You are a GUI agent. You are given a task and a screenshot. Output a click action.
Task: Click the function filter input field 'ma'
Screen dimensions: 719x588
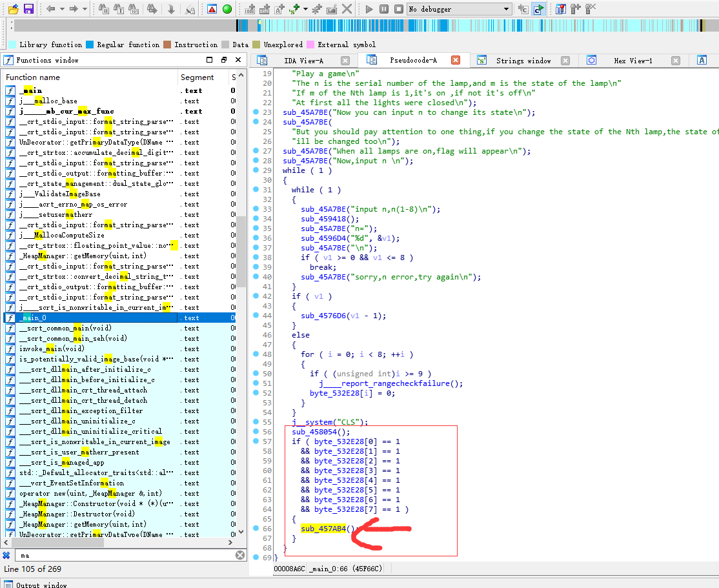click(125, 556)
